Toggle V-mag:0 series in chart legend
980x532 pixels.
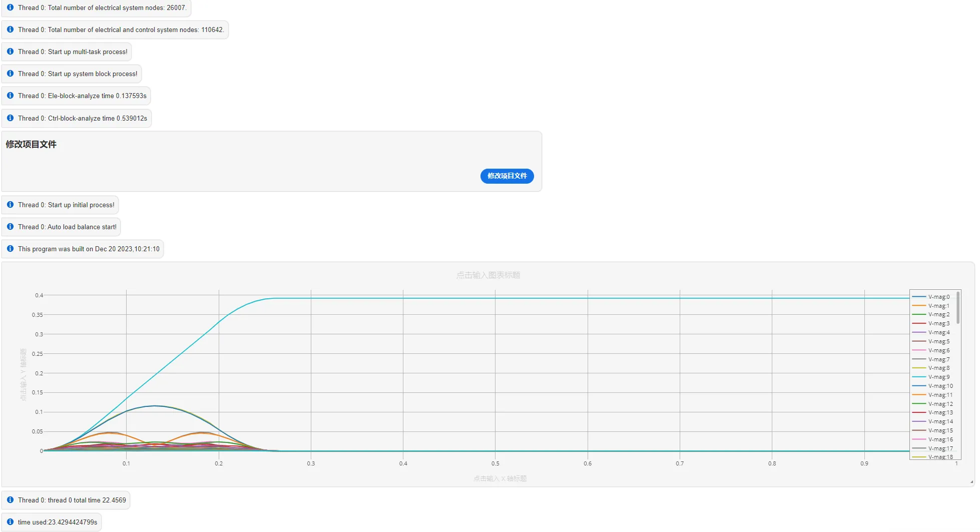[x=931, y=297]
